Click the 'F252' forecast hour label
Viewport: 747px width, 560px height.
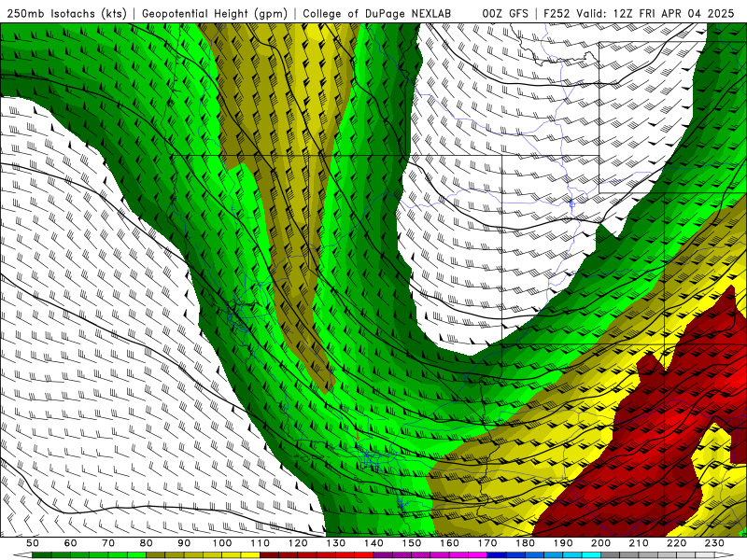pos(557,14)
